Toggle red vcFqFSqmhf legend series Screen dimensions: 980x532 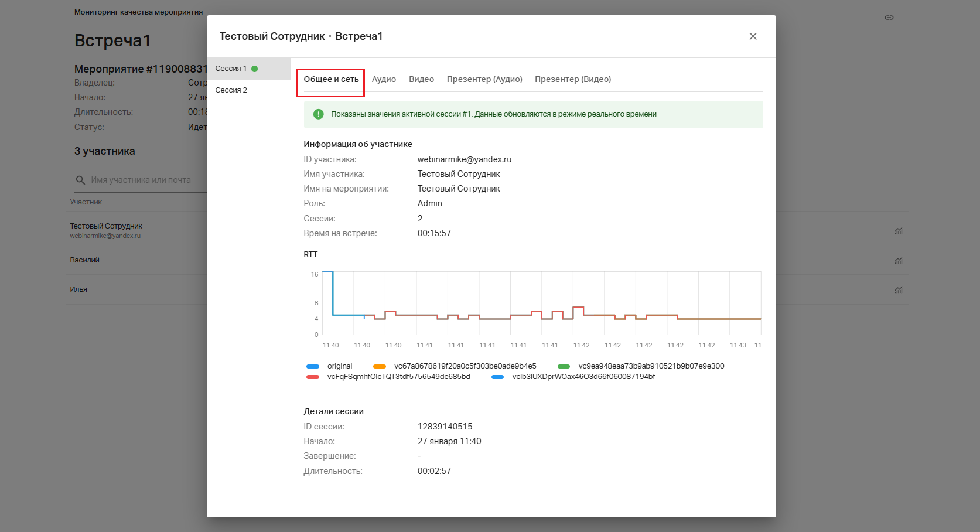pyautogui.click(x=388, y=377)
